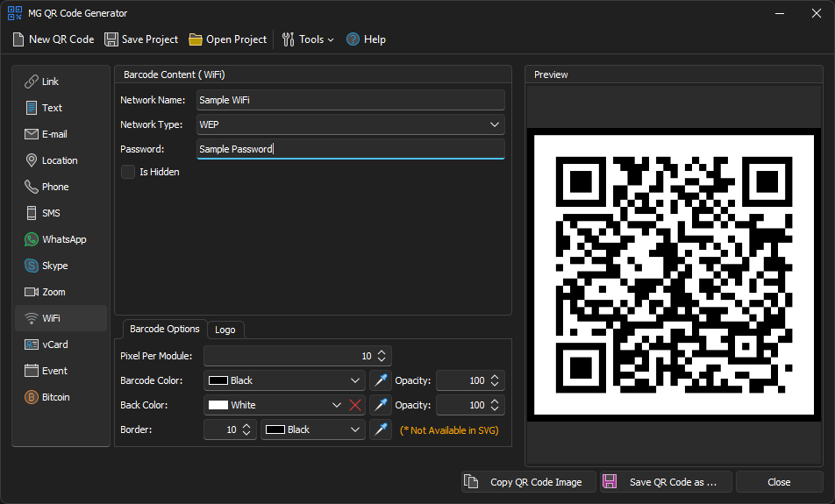Pick Barcode Color with eyedropper
Screen dimensions: 835x504
(381, 380)
